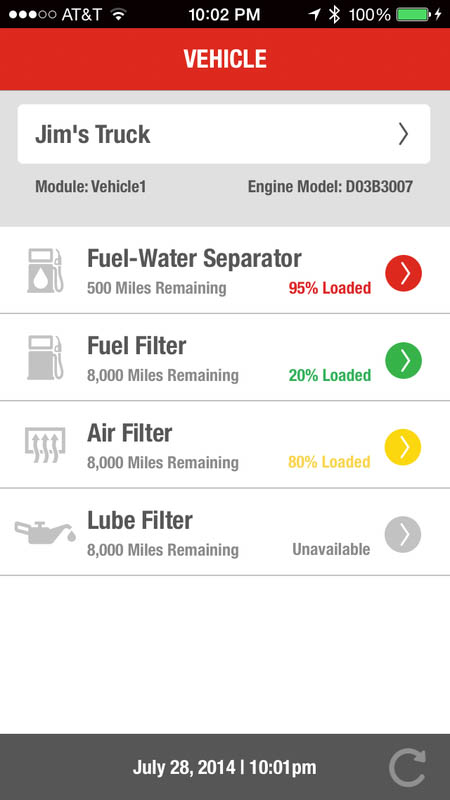Tap the July 28, 2014 timestamp
The image size is (450, 800).
[x=224, y=767]
